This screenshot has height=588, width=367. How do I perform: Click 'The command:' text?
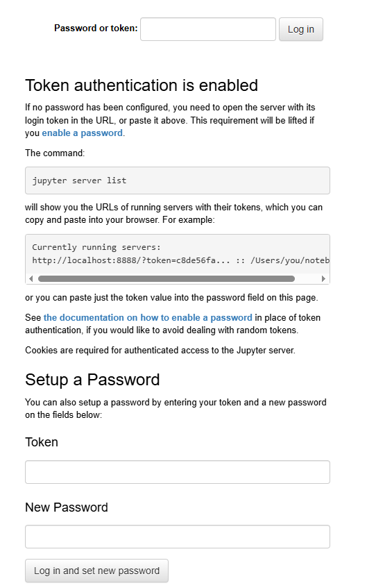pos(55,153)
